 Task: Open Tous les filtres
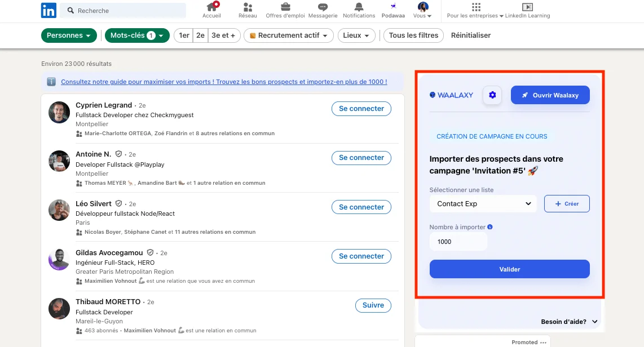(413, 35)
